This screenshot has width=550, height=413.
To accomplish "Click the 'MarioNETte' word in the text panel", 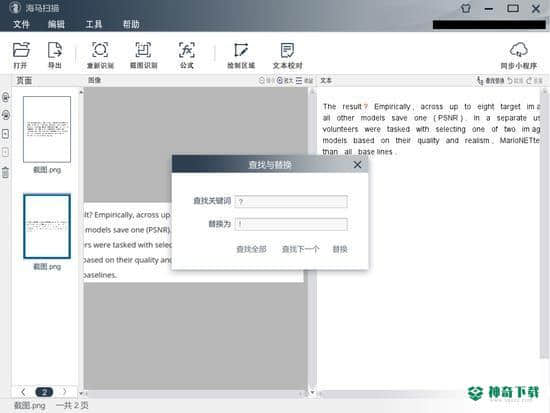I will (x=520, y=140).
